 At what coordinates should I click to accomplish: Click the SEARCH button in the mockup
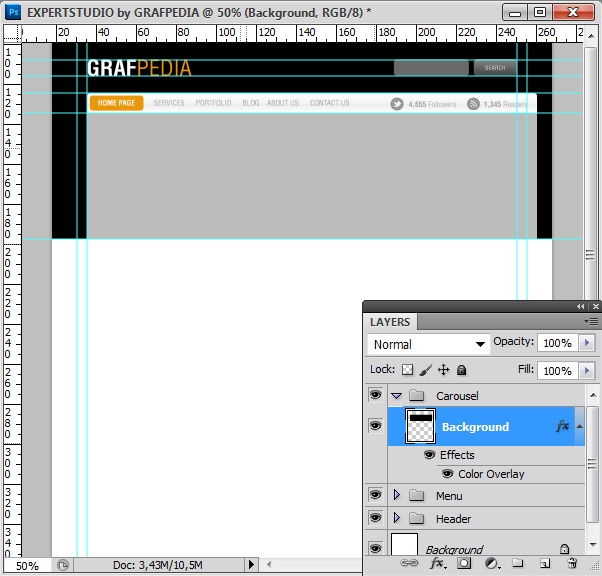coord(495,68)
